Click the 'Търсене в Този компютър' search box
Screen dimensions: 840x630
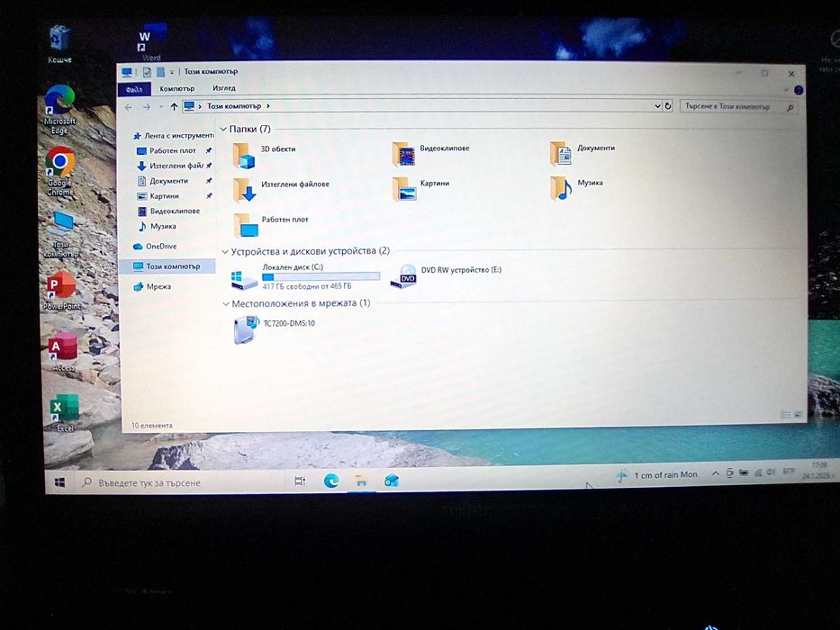click(737, 106)
